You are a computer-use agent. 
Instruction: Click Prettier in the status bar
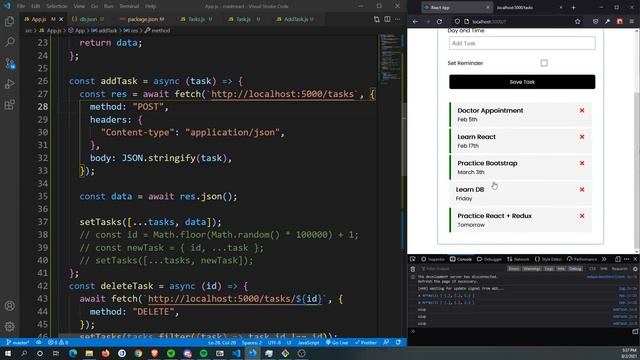pyautogui.click(x=366, y=342)
